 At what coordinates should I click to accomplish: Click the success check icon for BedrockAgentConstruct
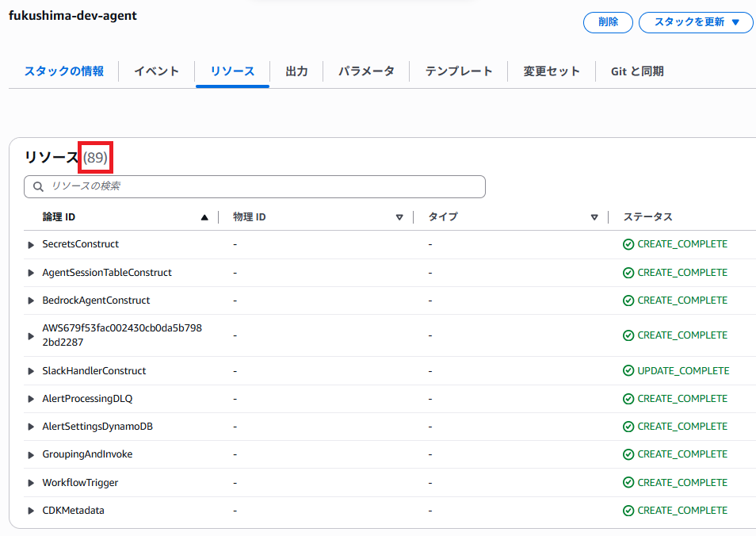(x=628, y=301)
